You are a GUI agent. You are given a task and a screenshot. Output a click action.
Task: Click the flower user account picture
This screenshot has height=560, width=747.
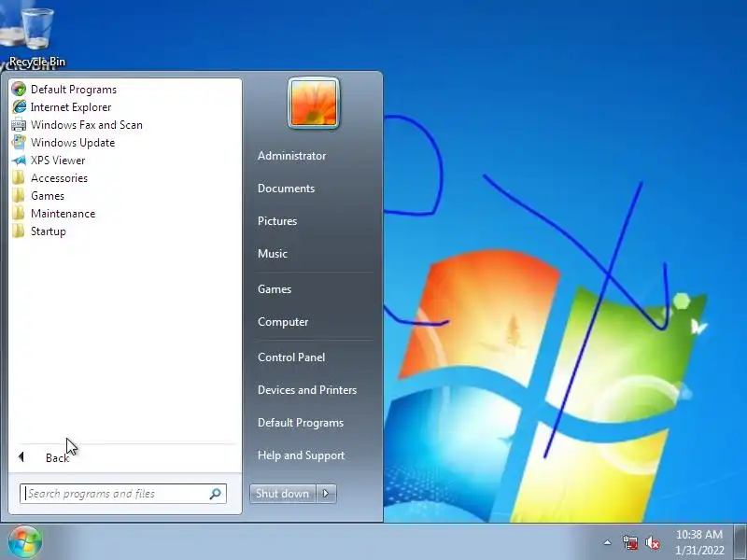point(314,103)
